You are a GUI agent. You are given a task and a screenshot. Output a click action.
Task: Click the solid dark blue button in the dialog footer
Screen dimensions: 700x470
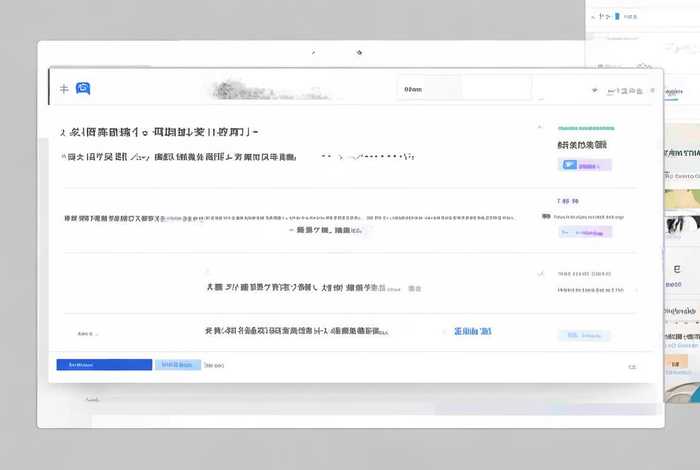104,365
